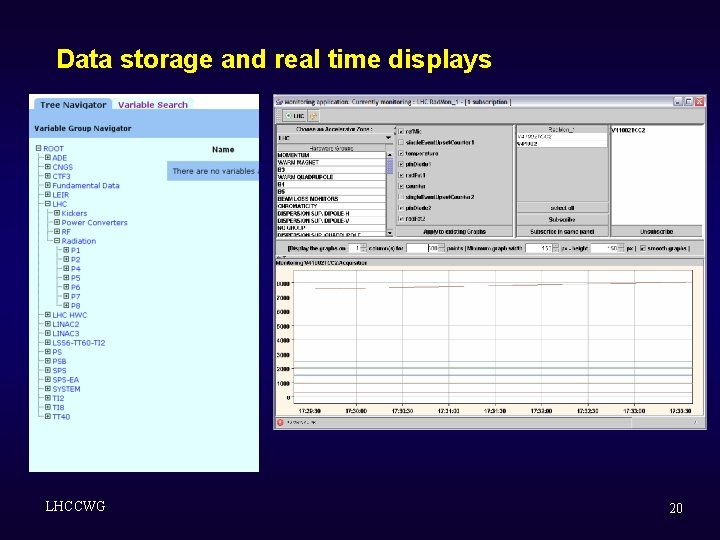Uncheck the radFet1 checkbox
This screenshot has height=540, width=720.
tap(401, 175)
